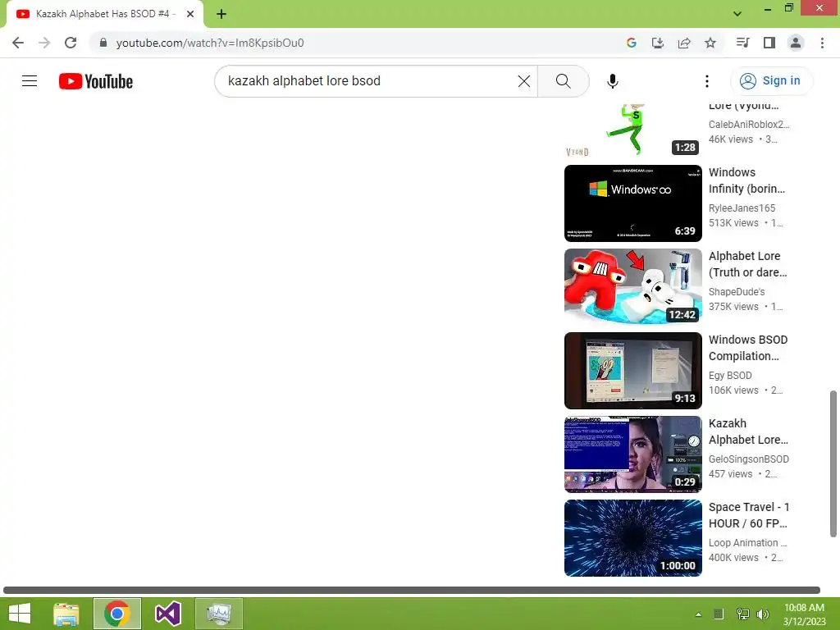This screenshot has width=840, height=630.
Task: Toggle the Chrome side panel
Action: point(769,43)
